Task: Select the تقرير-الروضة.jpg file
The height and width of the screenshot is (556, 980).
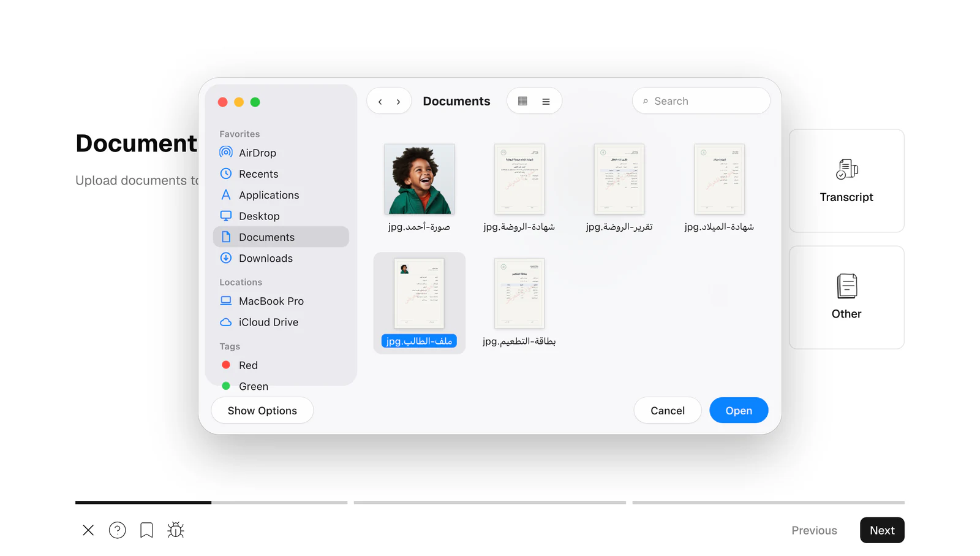Action: pos(619,188)
